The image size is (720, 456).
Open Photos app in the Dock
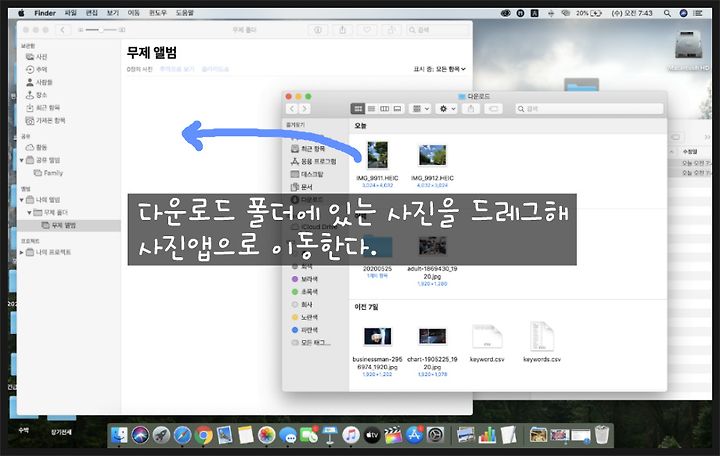(266, 434)
